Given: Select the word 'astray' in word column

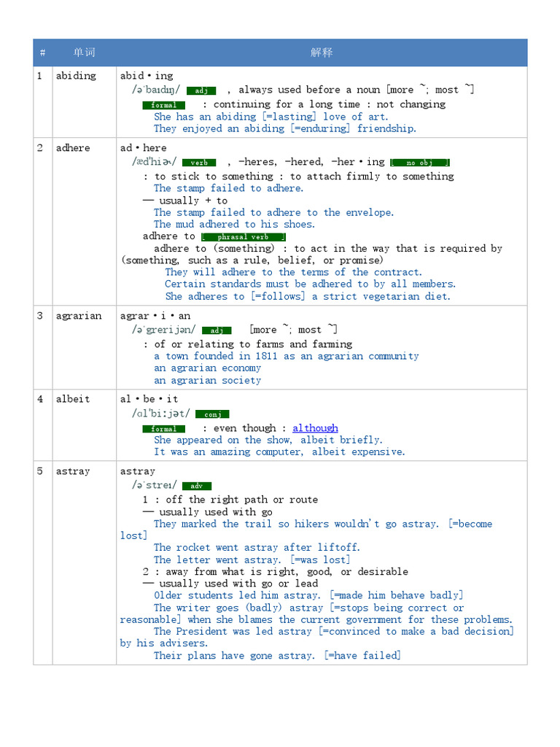Looking at the screenshot, I should coord(73,471).
